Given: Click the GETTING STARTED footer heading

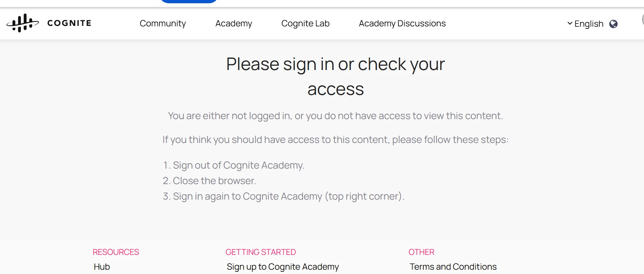Looking at the screenshot, I should [x=260, y=252].
